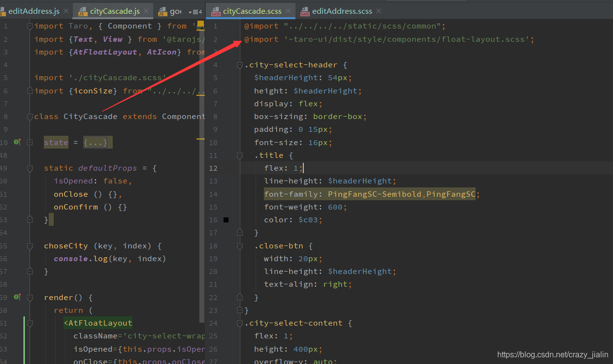Click the JS icon on the truncated 'go' tab
Viewport: 613px width, 364px height.
click(x=162, y=11)
